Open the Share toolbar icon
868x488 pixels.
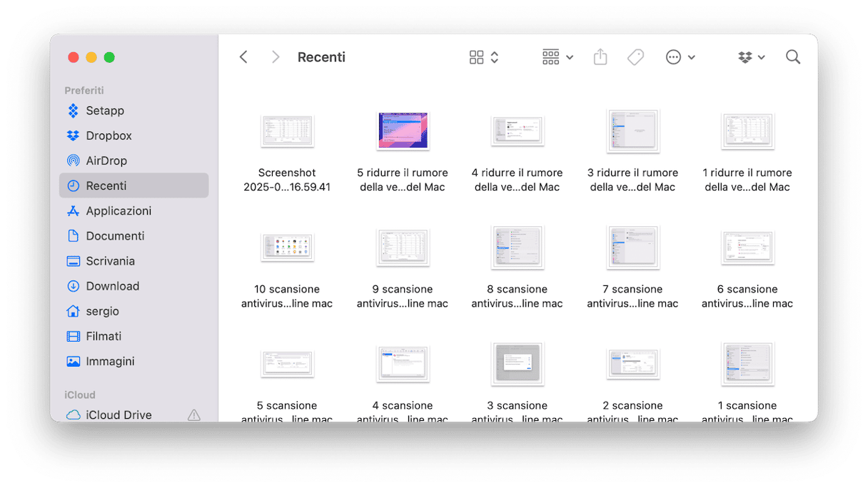point(600,57)
